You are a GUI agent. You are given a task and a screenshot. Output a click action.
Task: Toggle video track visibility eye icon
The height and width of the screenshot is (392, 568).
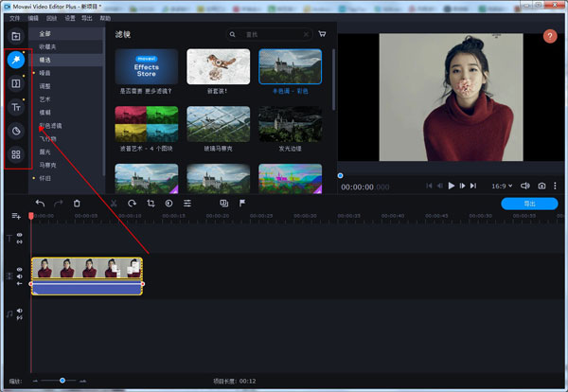click(x=19, y=270)
